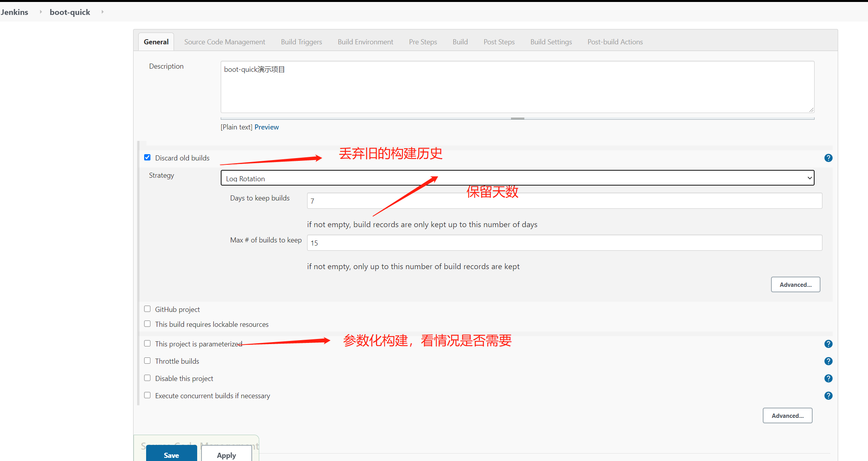Click Save to apply configuration
Screen dimensions: 868x461
pyautogui.click(x=172, y=455)
